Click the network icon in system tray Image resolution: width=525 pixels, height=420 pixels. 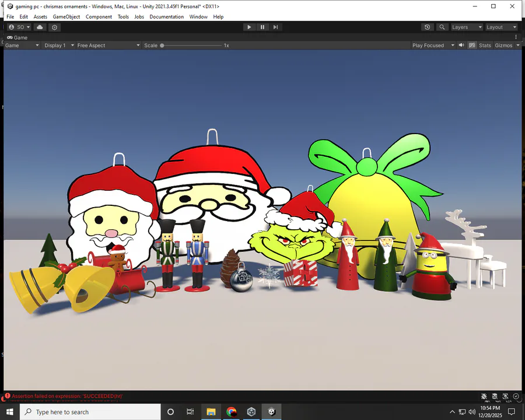click(462, 412)
